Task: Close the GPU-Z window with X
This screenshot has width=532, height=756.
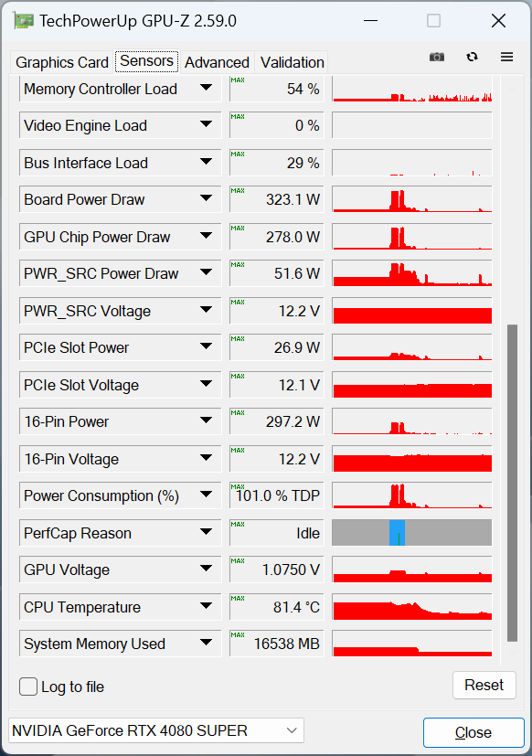Action: click(498, 21)
